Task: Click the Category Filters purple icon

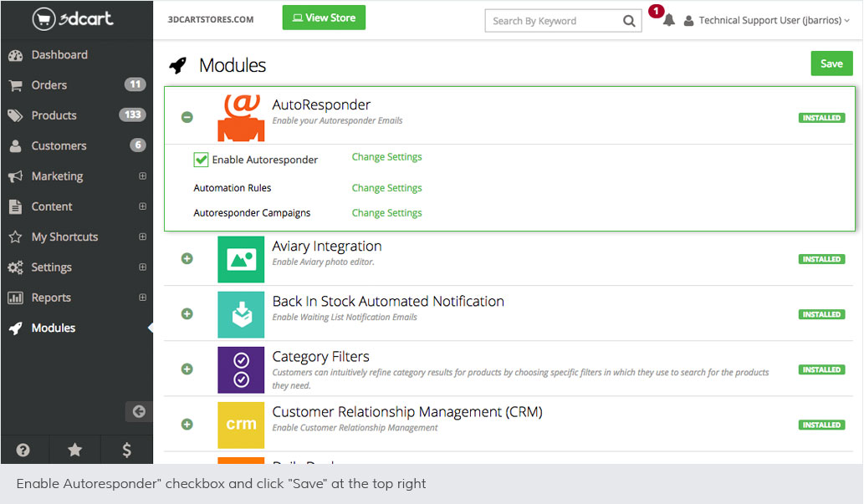Action: click(x=241, y=369)
